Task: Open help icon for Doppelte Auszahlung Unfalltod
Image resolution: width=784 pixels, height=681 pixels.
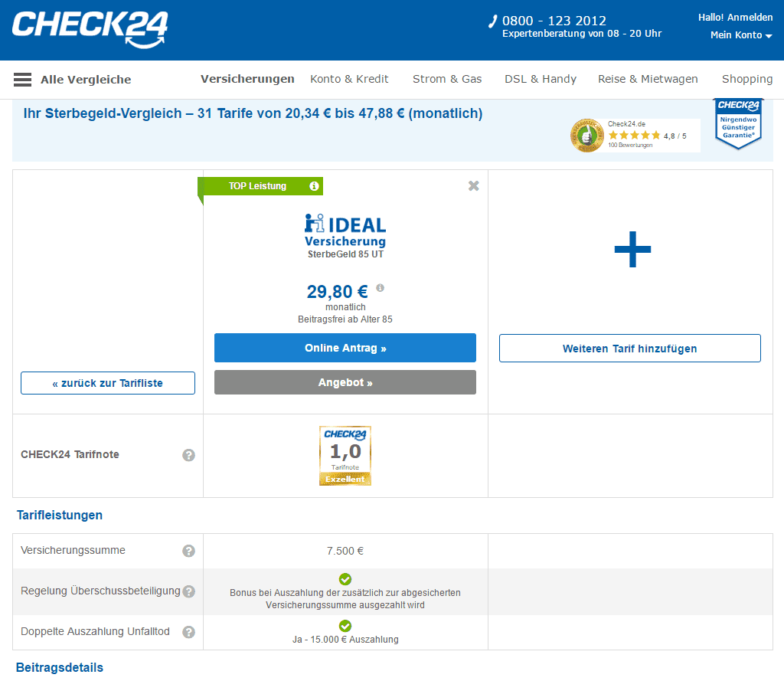Action: click(x=188, y=632)
